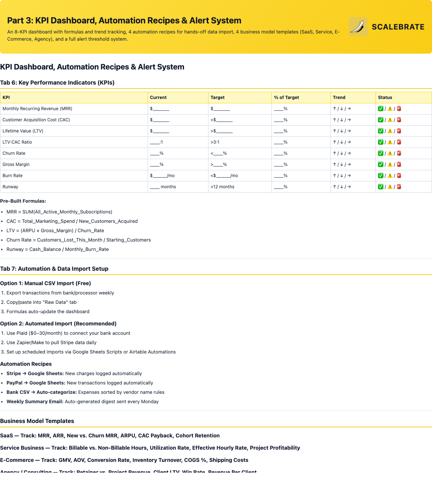Click the Use Plaid step text
Viewport: 432px width, 504px height.
click(68, 333)
